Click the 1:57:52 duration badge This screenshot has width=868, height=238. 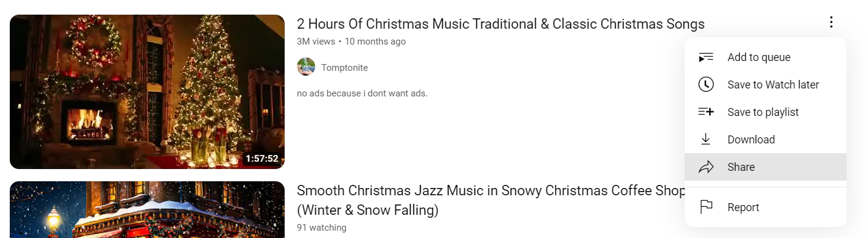coord(261,159)
